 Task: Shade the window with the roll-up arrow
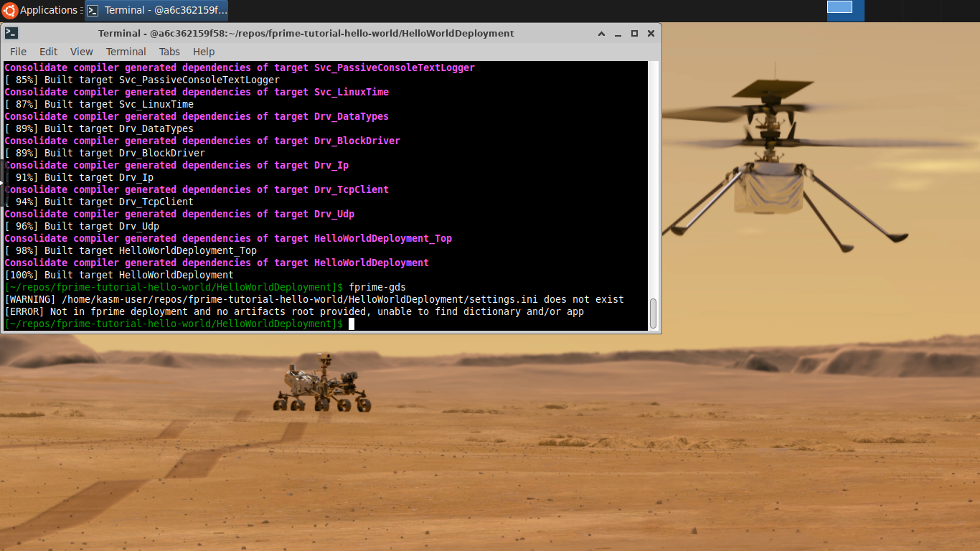pos(601,33)
